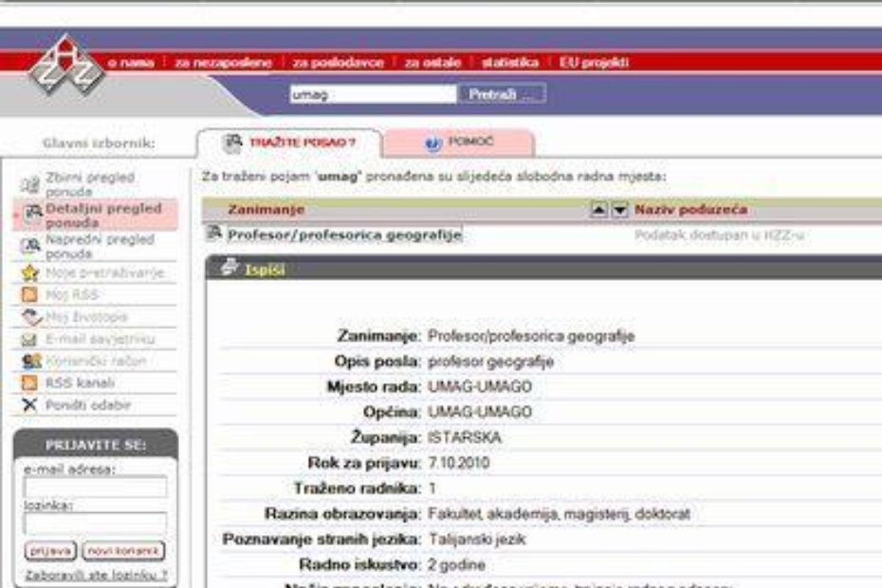Screen dimensions: 882x588
Task: Open the 'statistika' menu item
Action: click(509, 63)
